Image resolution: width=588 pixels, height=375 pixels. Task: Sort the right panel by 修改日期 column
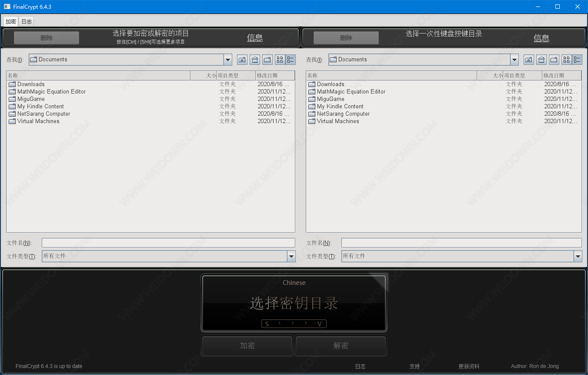(x=562, y=76)
